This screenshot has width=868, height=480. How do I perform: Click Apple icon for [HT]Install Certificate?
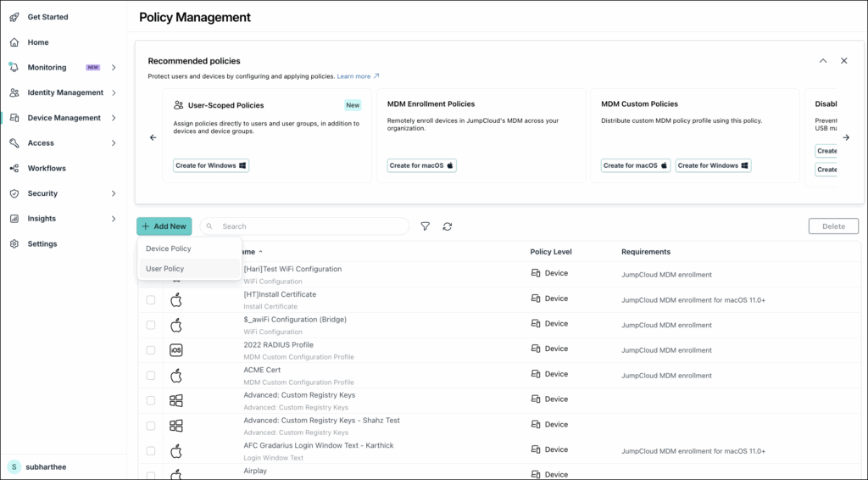pyautogui.click(x=176, y=300)
